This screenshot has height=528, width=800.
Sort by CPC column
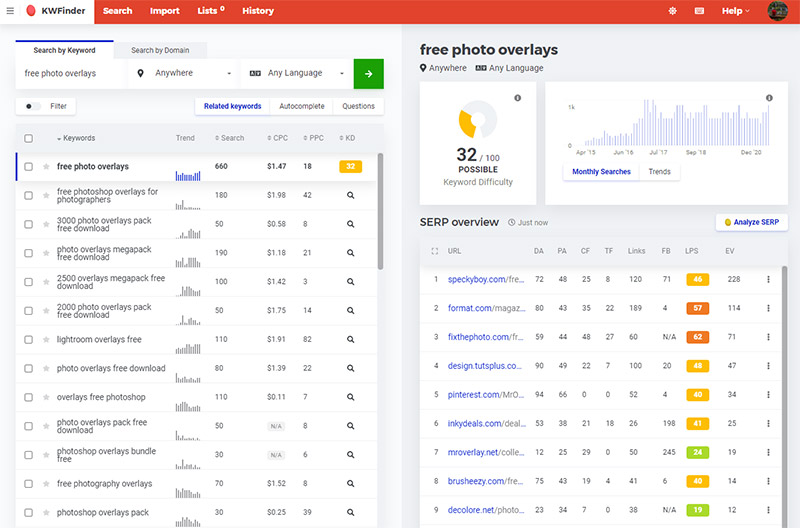point(278,138)
